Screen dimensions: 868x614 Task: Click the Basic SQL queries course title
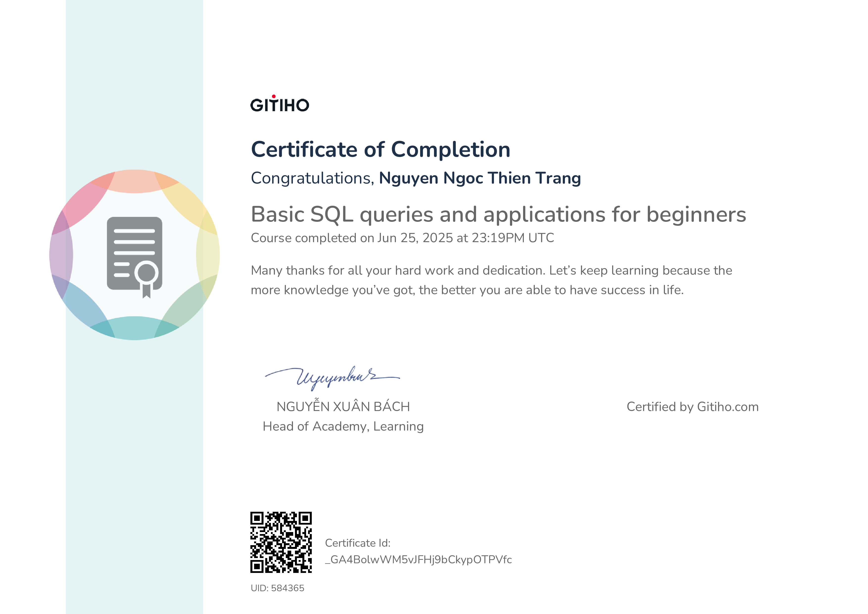[x=498, y=214]
